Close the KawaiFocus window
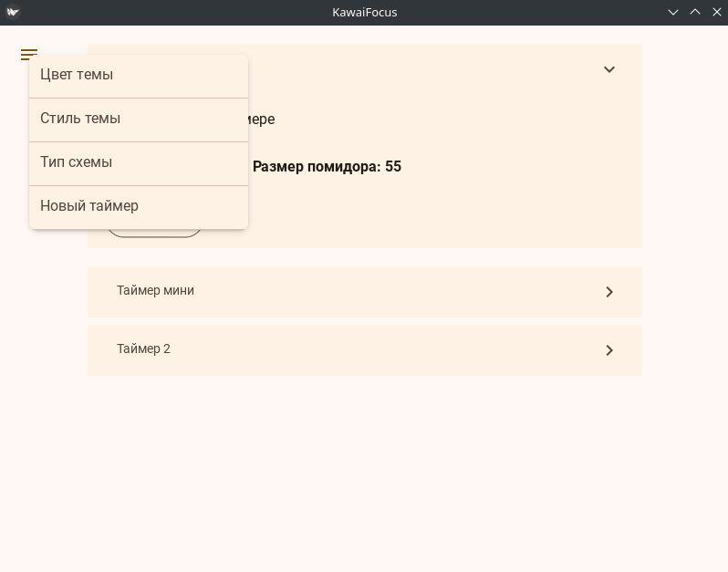The width and height of the screenshot is (728, 572). tap(716, 12)
